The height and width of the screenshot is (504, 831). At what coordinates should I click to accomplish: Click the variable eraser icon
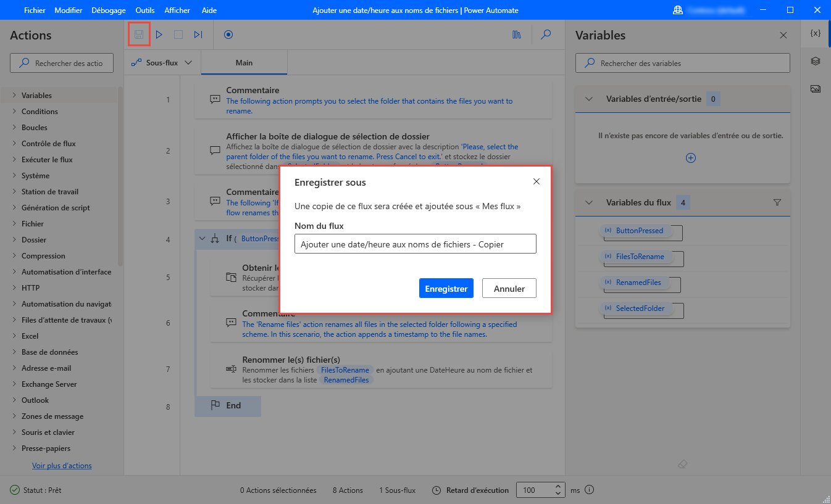coord(682,464)
